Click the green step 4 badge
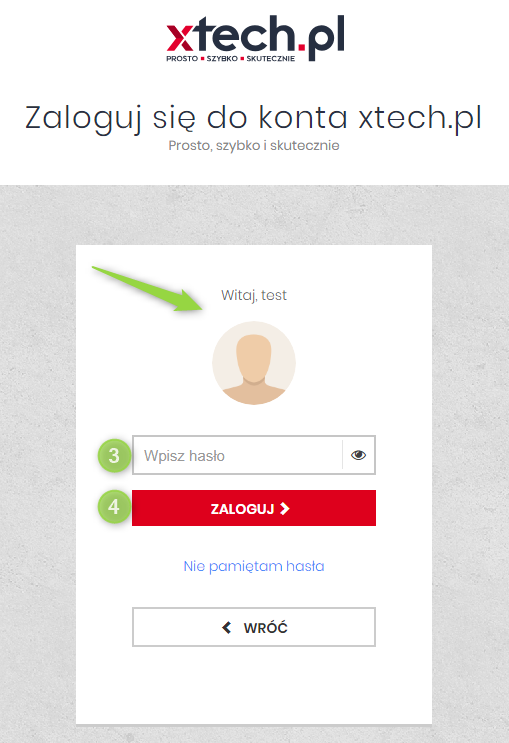The image size is (509, 743). (114, 507)
